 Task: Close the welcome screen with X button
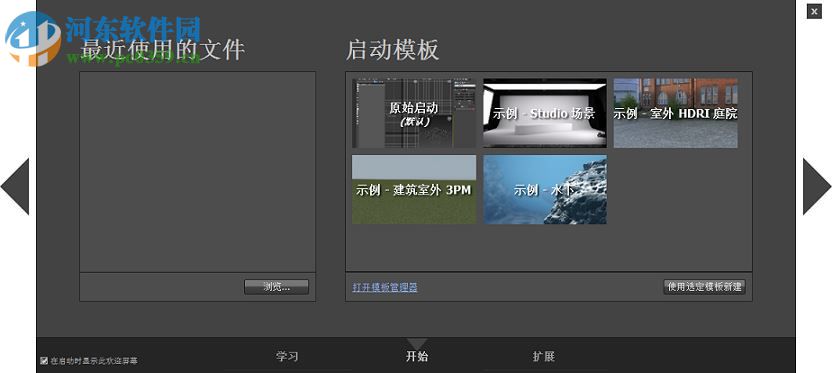tap(814, 11)
